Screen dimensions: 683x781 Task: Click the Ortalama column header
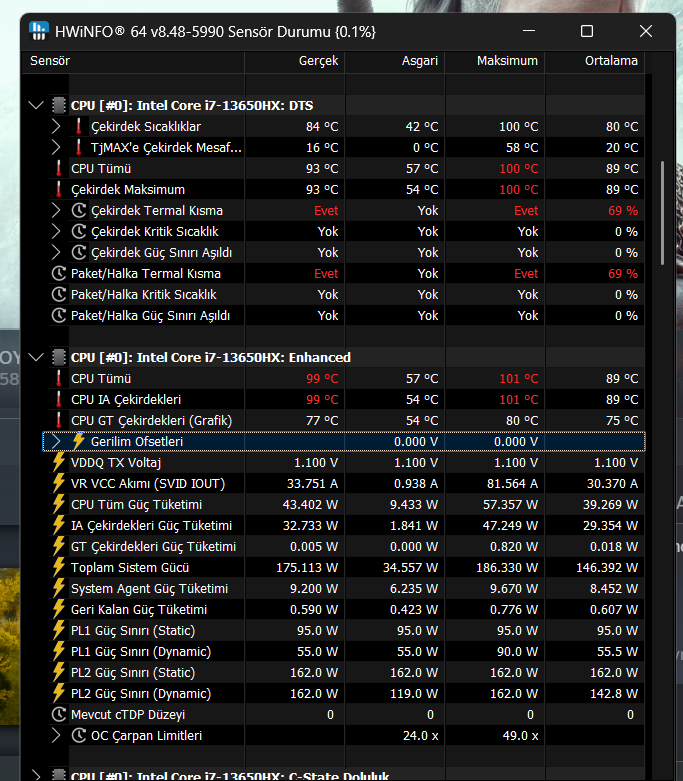coord(595,61)
